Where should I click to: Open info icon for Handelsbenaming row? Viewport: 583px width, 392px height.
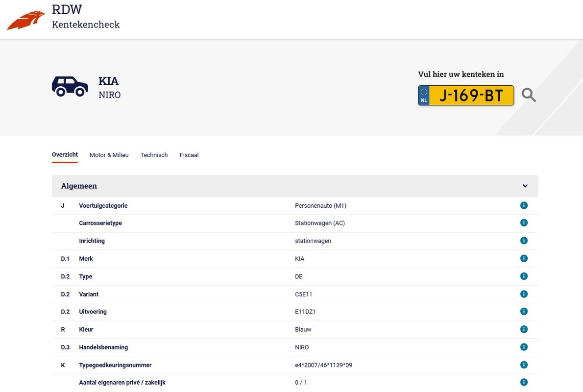coord(524,347)
